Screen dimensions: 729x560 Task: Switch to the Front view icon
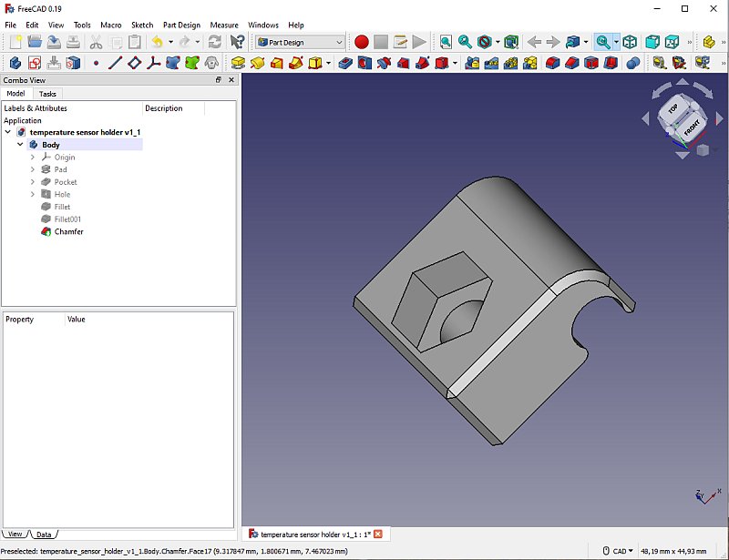pos(652,42)
